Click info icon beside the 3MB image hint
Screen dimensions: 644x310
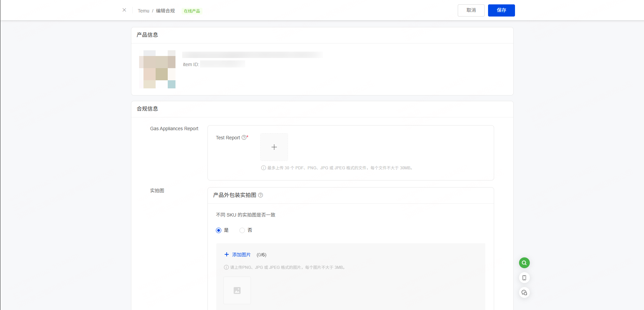coord(226,267)
